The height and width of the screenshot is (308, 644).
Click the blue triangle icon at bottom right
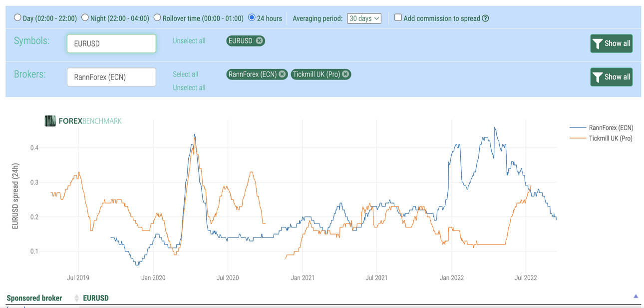point(636,296)
